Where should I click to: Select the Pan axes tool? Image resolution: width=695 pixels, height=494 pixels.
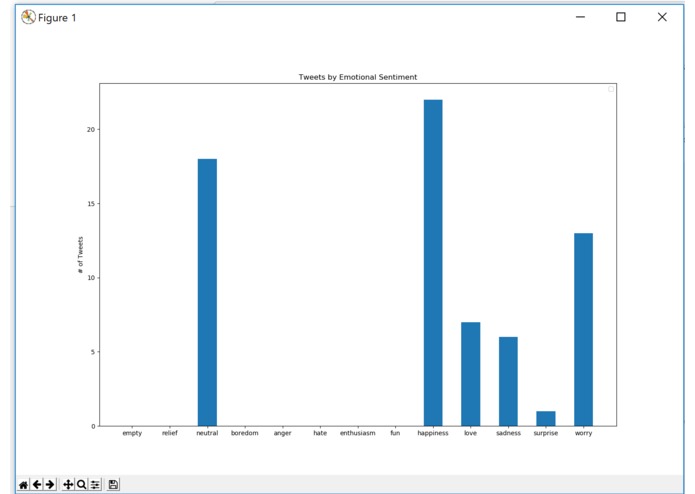tap(68, 485)
